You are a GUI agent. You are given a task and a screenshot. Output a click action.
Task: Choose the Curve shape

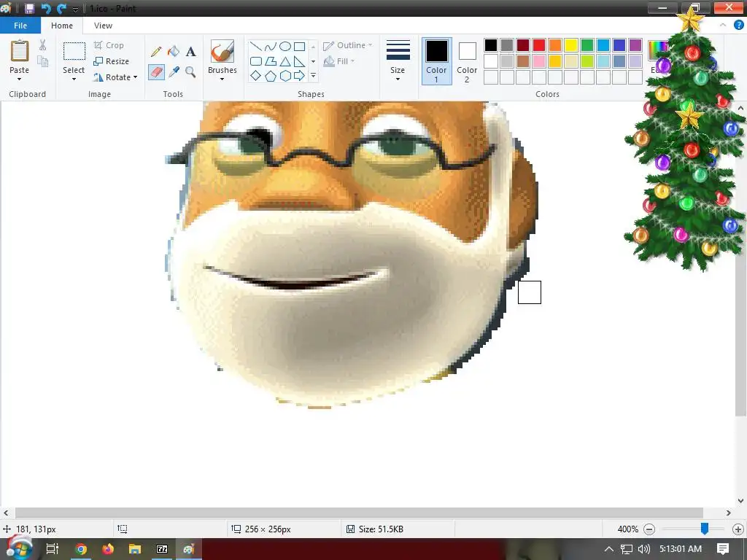point(270,46)
